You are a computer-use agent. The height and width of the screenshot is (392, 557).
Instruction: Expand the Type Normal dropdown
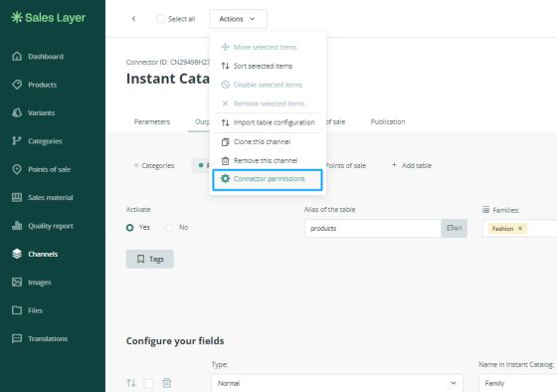pos(337,383)
